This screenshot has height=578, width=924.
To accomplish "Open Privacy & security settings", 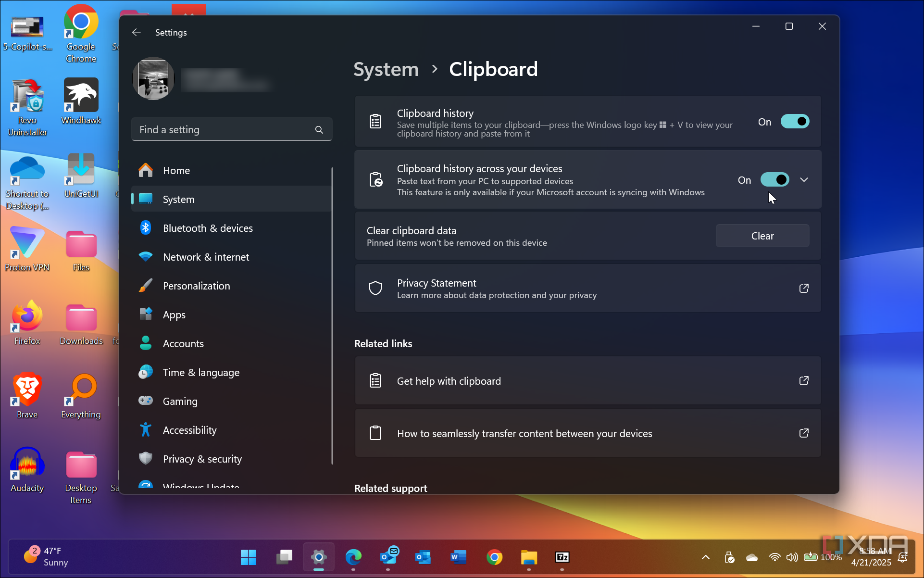I will coord(232,459).
